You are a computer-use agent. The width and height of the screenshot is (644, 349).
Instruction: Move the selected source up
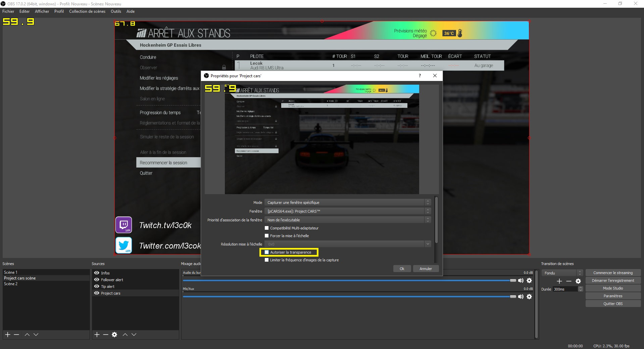[125, 335]
